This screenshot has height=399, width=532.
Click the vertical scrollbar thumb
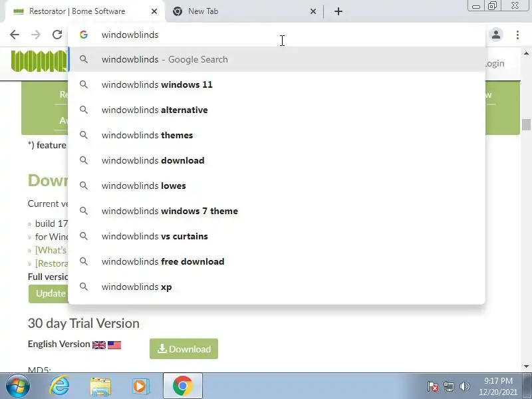tap(526, 124)
